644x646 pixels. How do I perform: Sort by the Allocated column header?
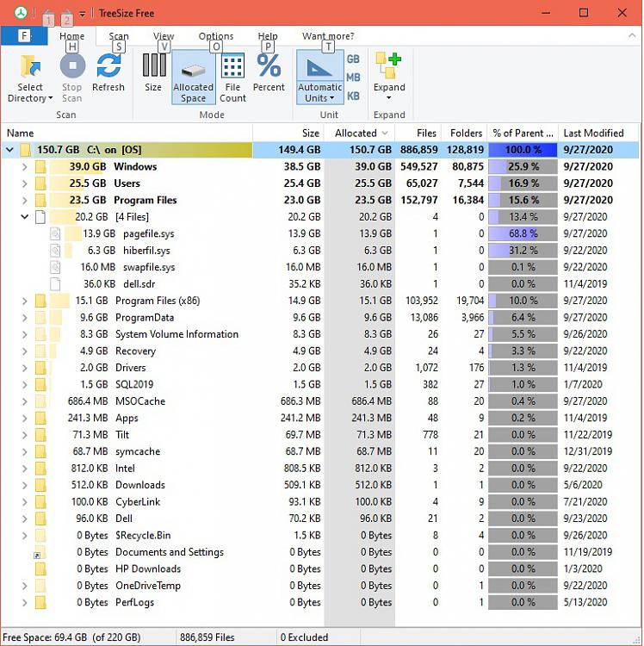(360, 133)
